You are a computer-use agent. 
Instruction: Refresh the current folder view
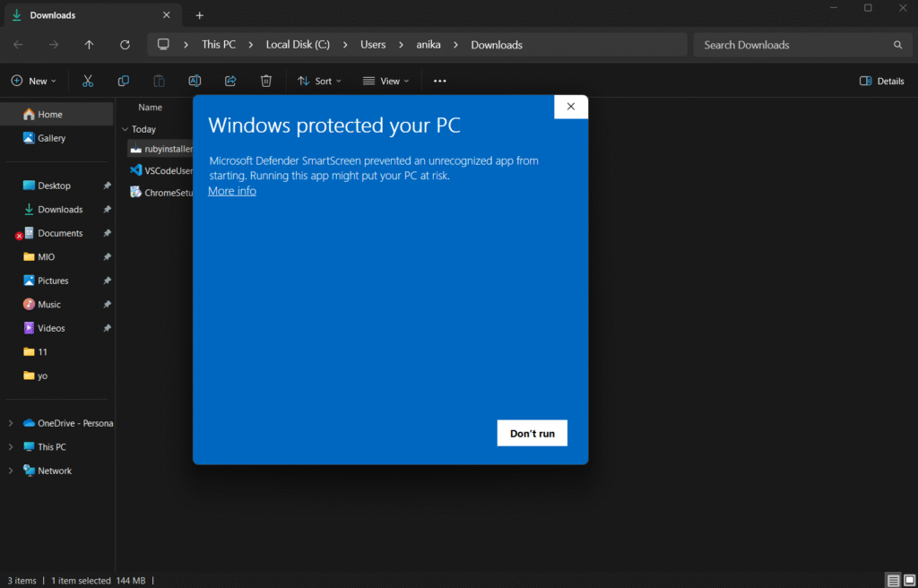point(125,45)
